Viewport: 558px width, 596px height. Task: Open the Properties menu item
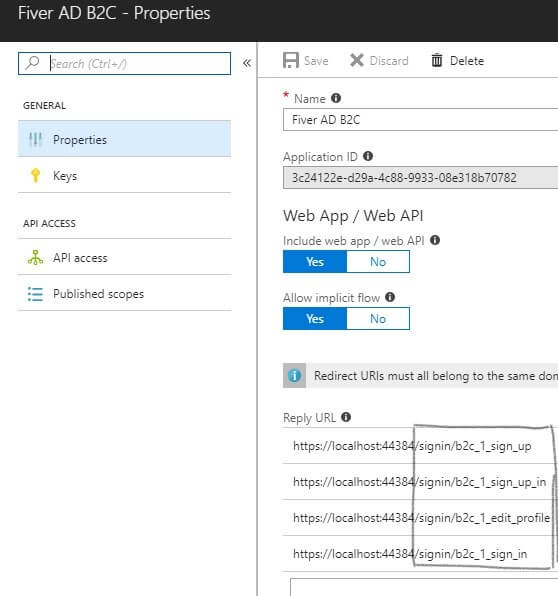(x=124, y=139)
